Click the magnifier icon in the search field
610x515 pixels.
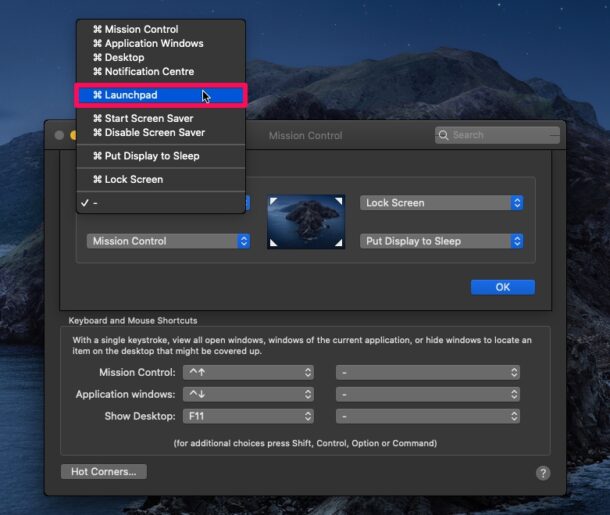pos(443,135)
